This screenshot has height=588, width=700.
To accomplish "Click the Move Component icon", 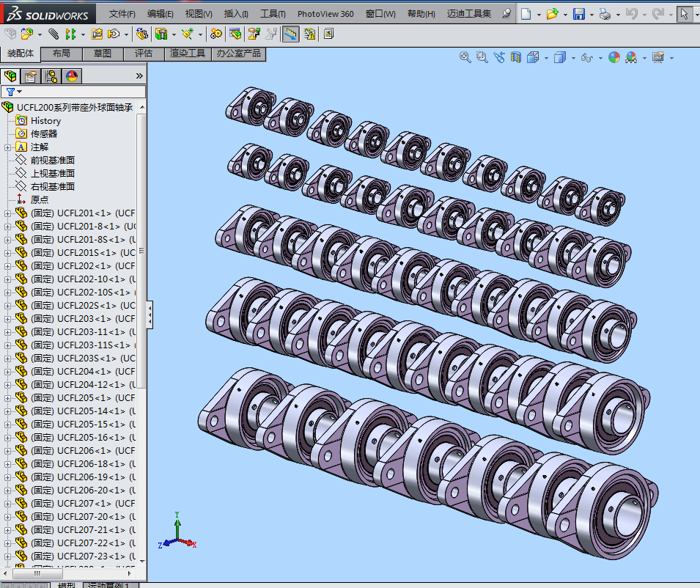I will [114, 34].
